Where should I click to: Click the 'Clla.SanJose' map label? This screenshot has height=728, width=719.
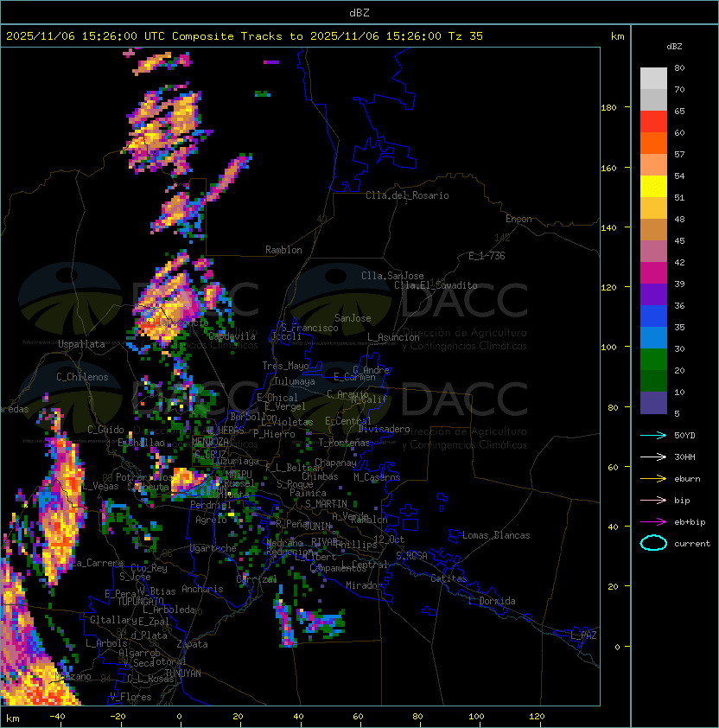(x=392, y=276)
